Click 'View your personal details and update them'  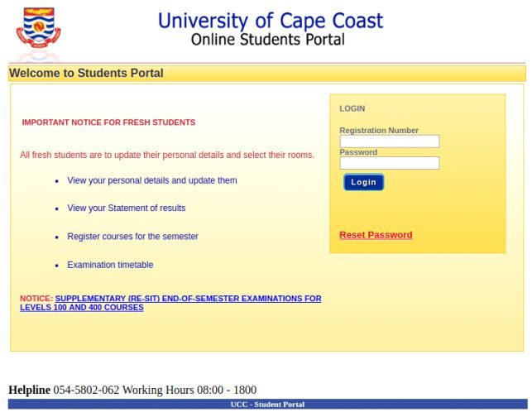152,180
